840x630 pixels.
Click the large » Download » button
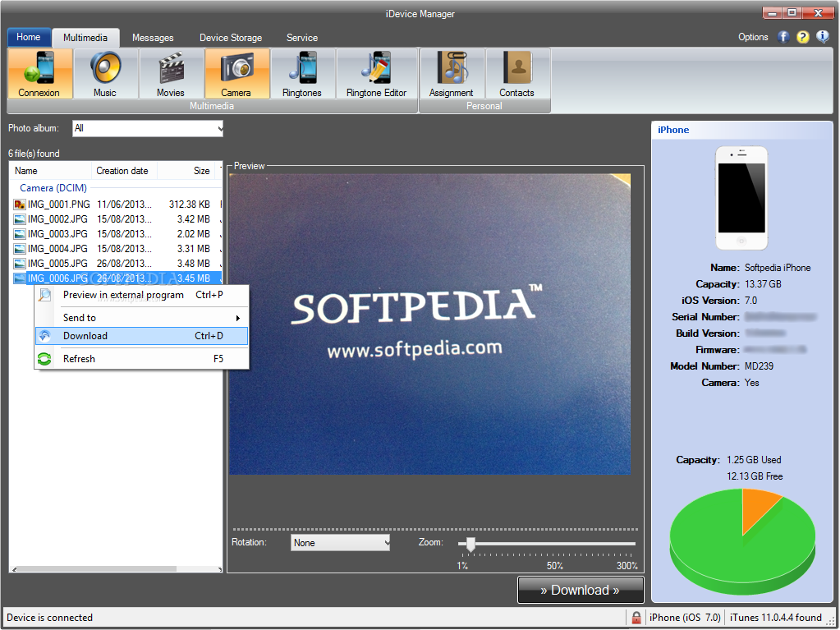pyautogui.click(x=581, y=590)
